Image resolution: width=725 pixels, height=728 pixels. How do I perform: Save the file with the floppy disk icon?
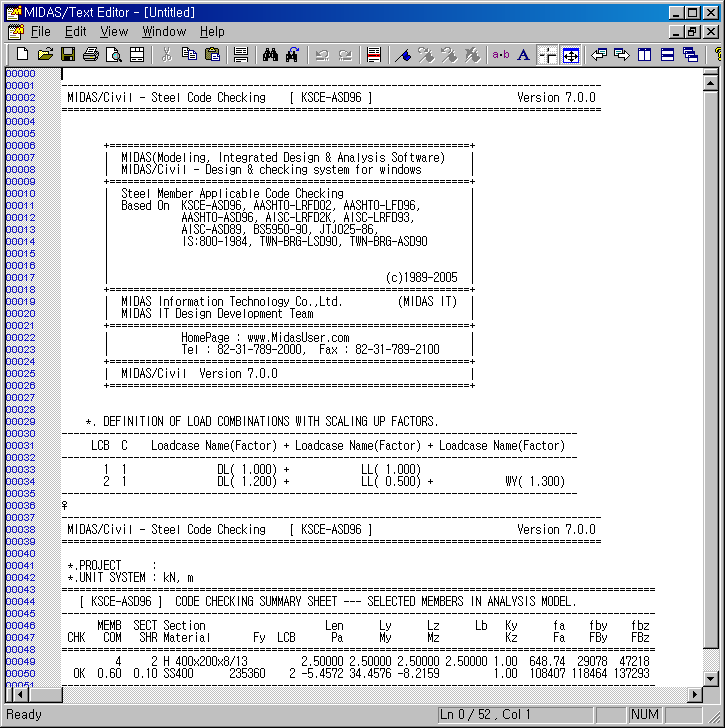pyautogui.click(x=68, y=55)
